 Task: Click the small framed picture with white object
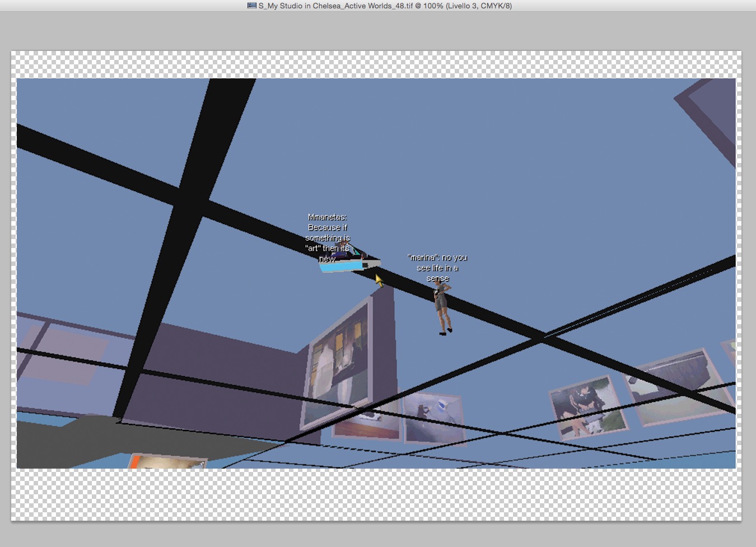(433, 418)
